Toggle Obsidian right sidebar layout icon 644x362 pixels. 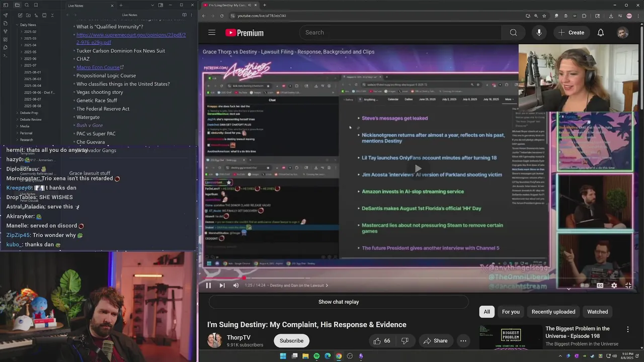(x=160, y=5)
